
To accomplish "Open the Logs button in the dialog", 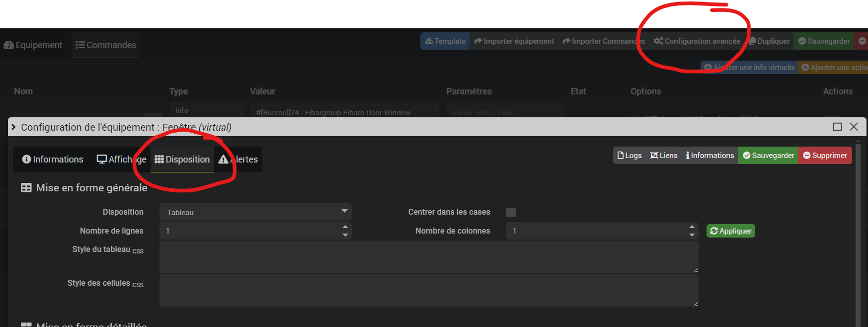I will (x=629, y=156).
